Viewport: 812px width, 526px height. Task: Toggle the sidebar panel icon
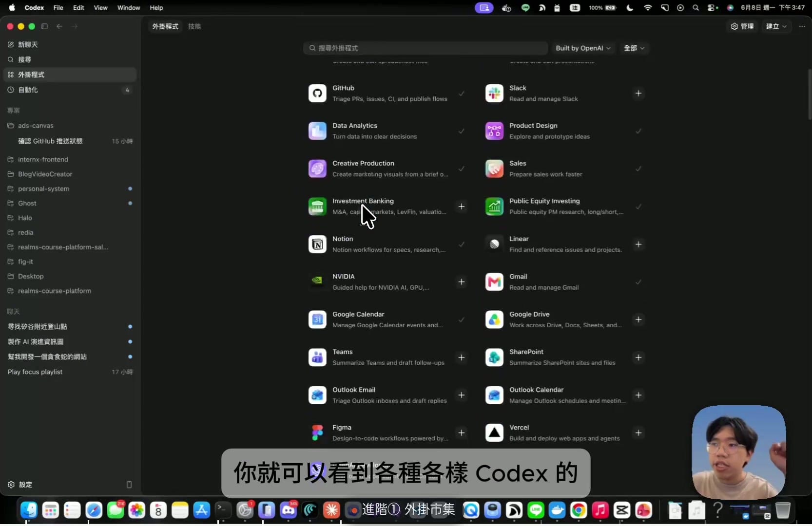[x=44, y=26]
